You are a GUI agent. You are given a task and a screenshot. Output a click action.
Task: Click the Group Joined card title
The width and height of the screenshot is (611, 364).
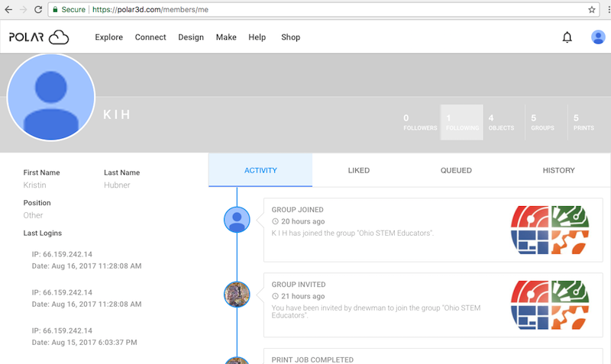(x=297, y=209)
